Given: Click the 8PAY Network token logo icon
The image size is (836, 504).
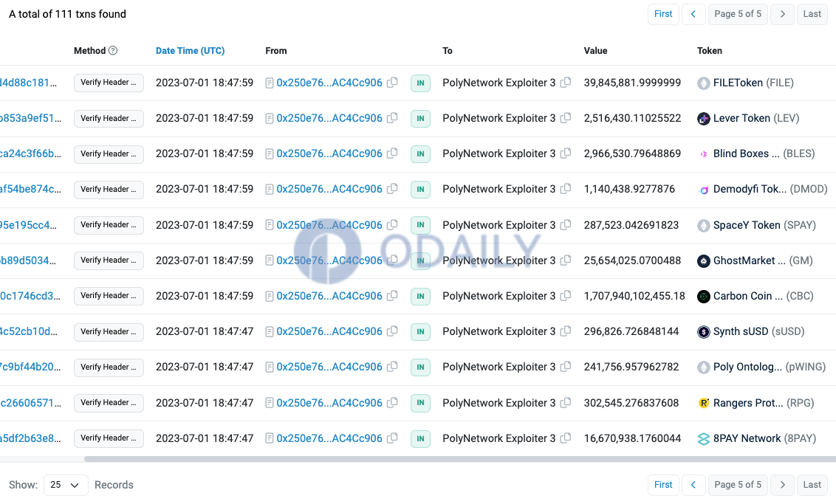Looking at the screenshot, I should point(704,438).
